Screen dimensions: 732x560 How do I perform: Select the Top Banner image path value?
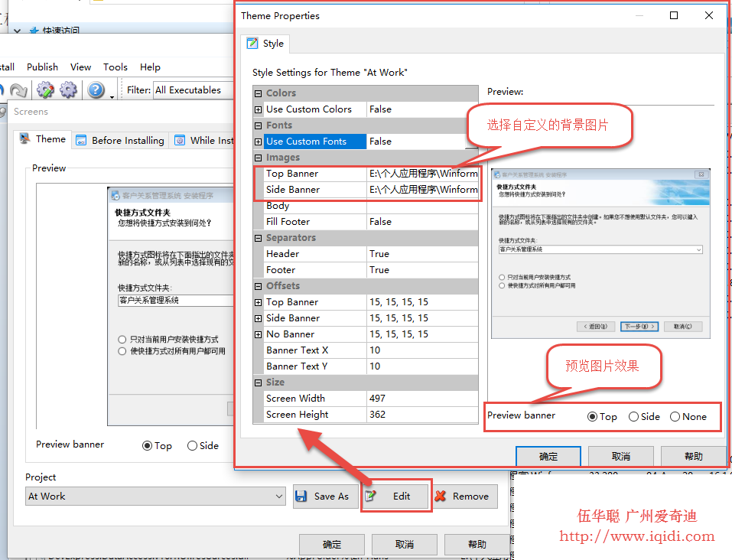coord(422,174)
